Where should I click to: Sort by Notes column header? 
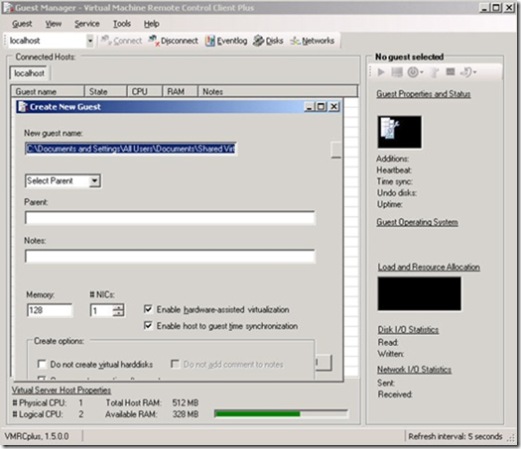[x=278, y=91]
